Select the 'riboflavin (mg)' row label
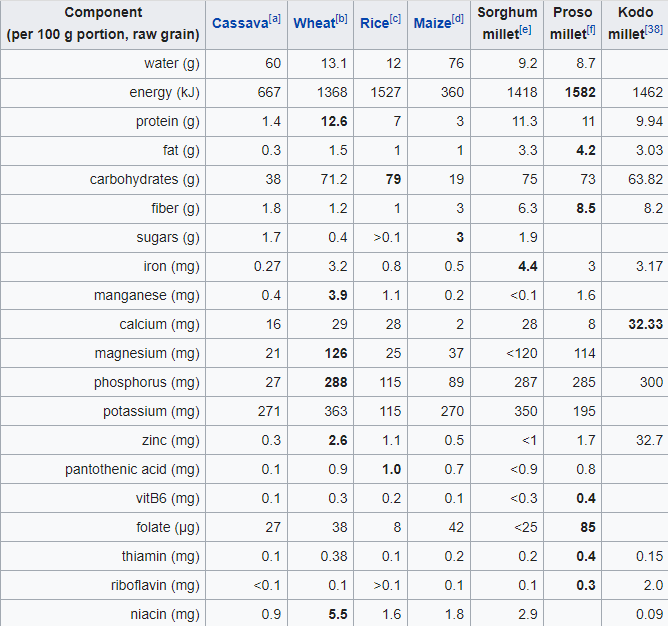 [155, 585]
